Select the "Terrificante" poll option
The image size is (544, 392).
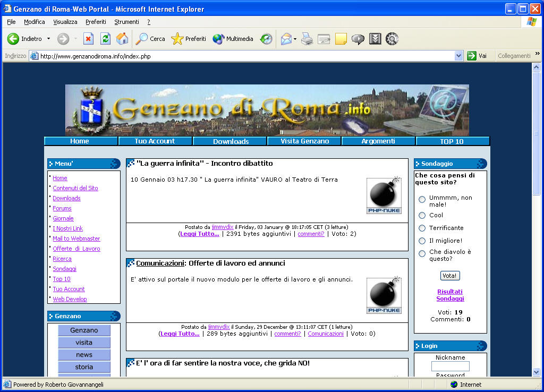(422, 228)
